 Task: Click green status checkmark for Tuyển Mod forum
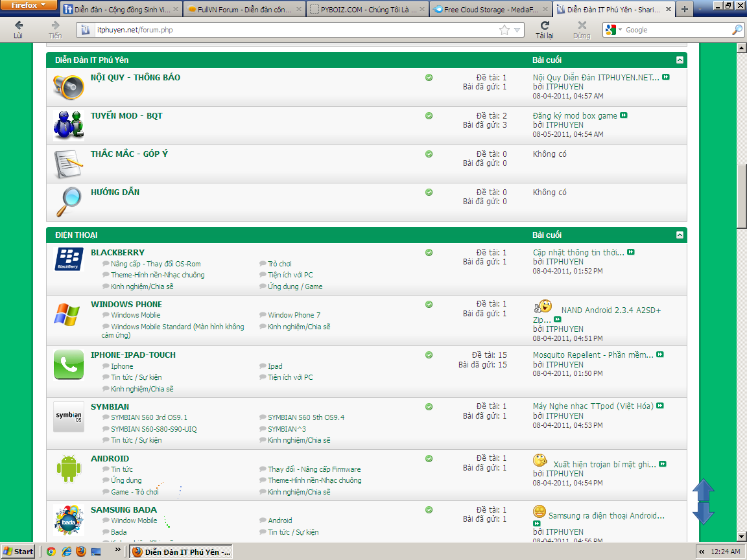(429, 116)
